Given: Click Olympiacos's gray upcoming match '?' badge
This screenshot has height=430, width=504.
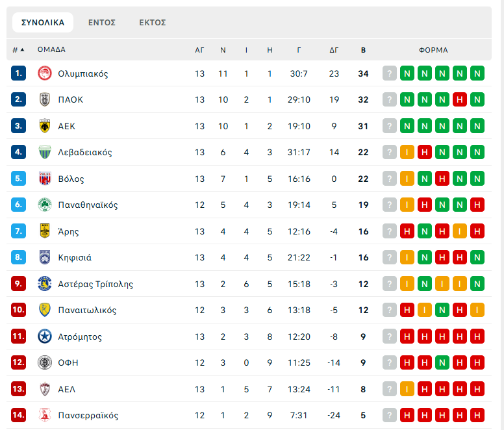Looking at the screenshot, I should (390, 73).
